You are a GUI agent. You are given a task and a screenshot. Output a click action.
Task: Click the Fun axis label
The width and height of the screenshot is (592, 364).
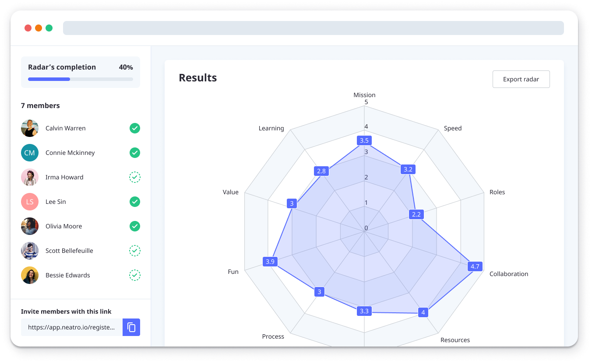[233, 272]
